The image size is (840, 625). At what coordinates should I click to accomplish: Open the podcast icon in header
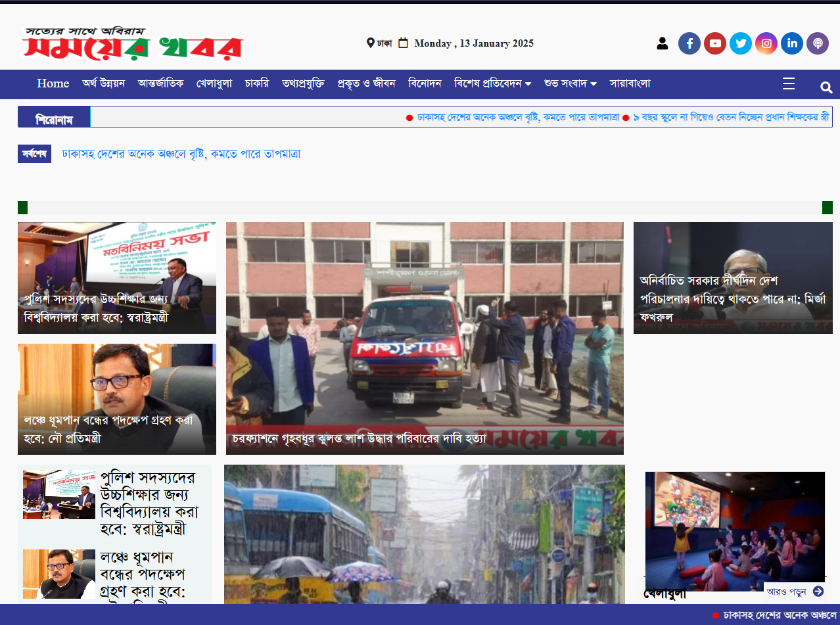pyautogui.click(x=818, y=43)
